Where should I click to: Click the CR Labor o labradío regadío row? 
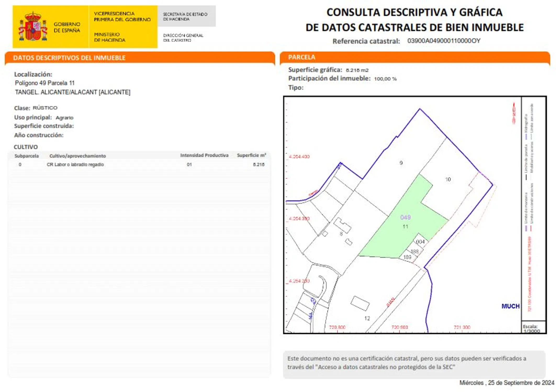[75, 164]
